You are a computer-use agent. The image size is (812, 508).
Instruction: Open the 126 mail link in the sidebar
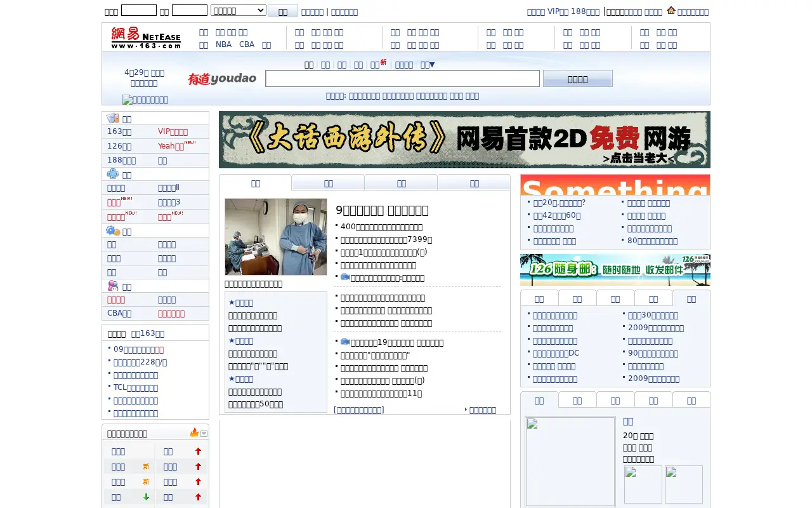tap(119, 146)
